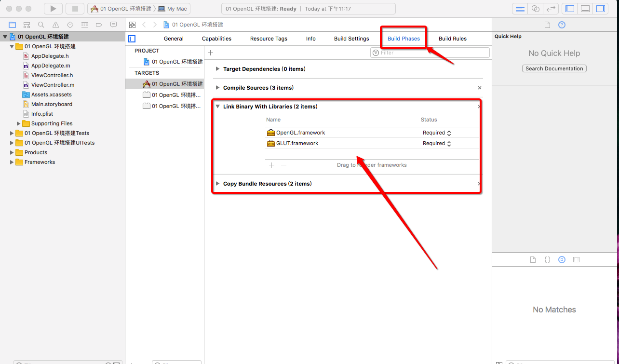Go back in the jump bar
The image size is (619, 364).
pyautogui.click(x=144, y=25)
